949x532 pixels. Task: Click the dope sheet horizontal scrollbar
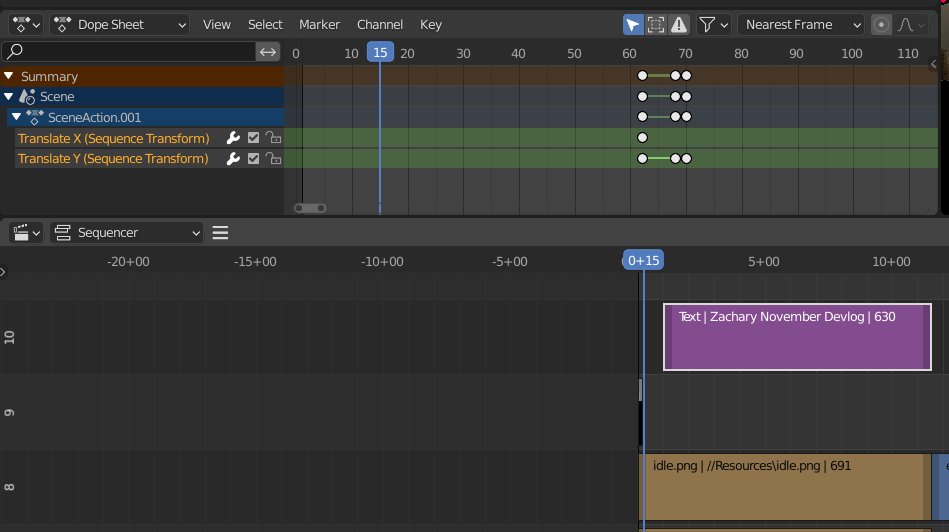pos(310,208)
